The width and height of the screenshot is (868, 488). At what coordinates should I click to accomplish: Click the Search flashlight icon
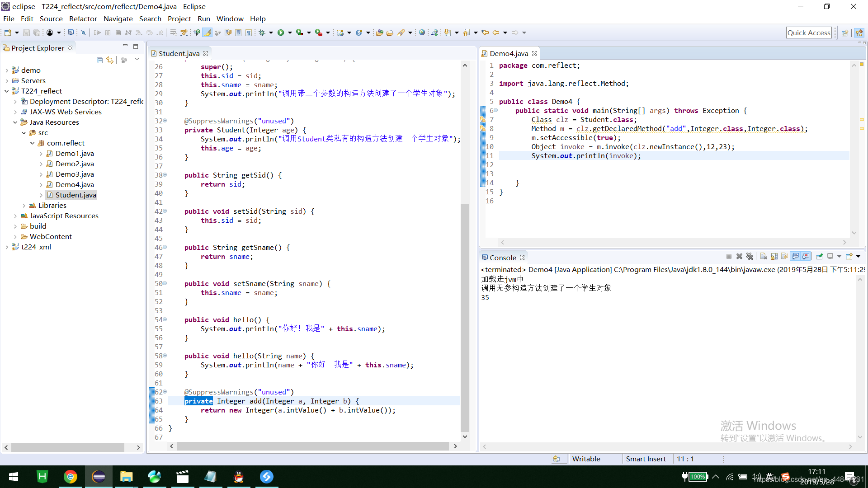coord(401,33)
